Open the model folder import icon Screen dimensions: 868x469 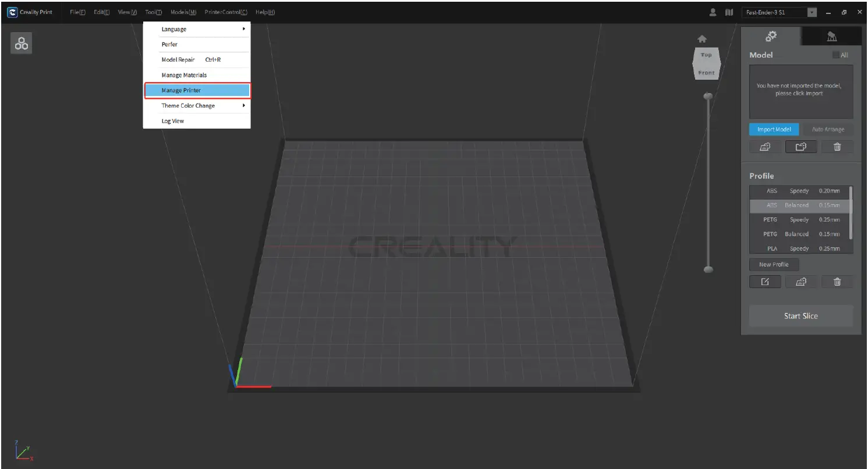point(800,147)
